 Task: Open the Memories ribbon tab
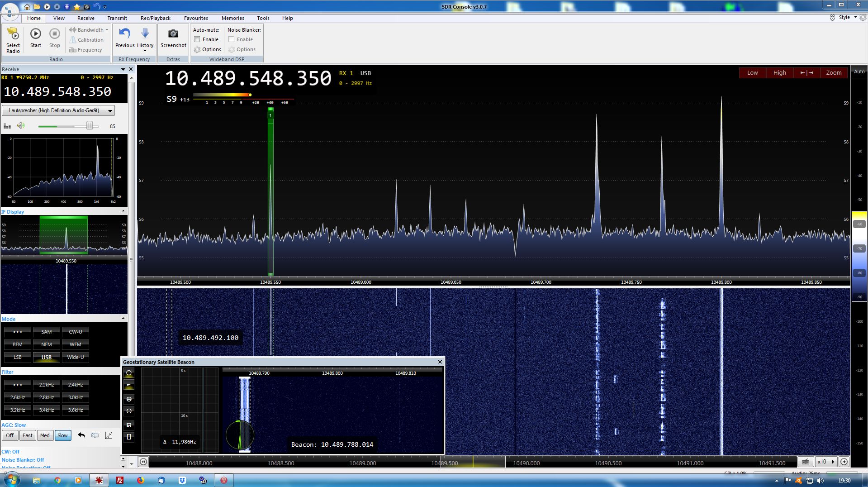(x=233, y=18)
